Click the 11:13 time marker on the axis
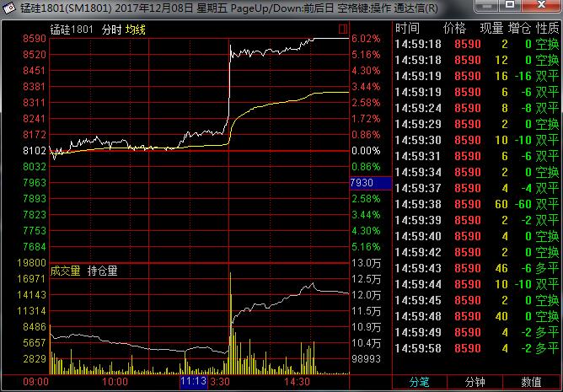Screen dimensions: 563x392 coord(193,382)
